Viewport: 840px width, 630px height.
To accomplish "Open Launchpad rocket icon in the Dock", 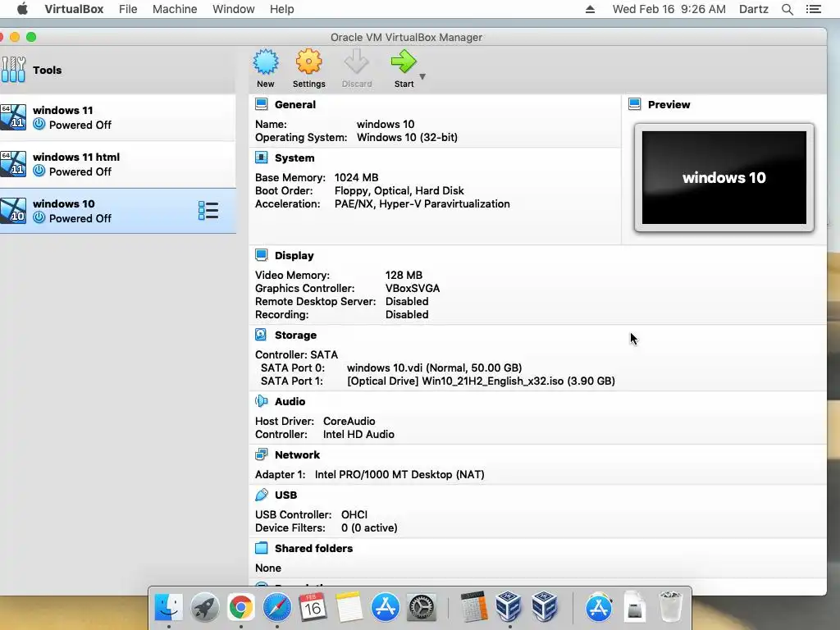I will click(204, 607).
